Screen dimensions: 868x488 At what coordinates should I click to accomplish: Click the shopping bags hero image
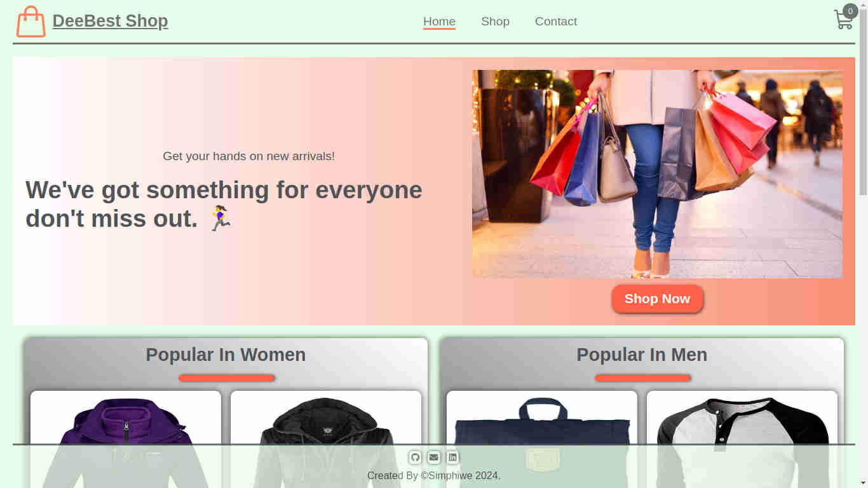[x=657, y=173]
